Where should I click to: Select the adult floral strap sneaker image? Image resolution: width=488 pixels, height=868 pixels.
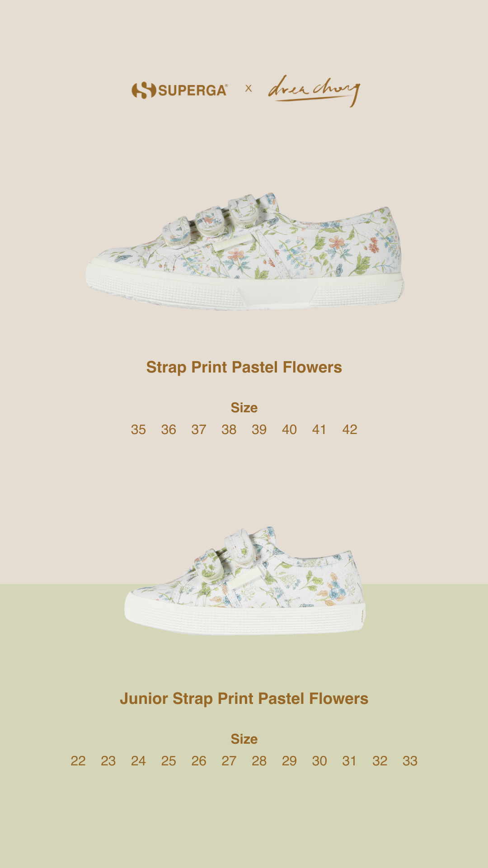pyautogui.click(x=244, y=251)
